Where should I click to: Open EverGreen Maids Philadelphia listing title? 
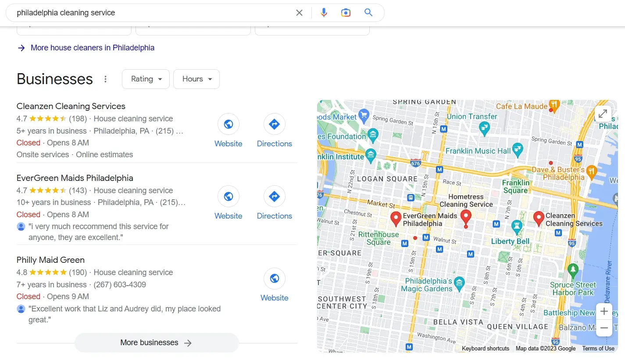coord(75,178)
